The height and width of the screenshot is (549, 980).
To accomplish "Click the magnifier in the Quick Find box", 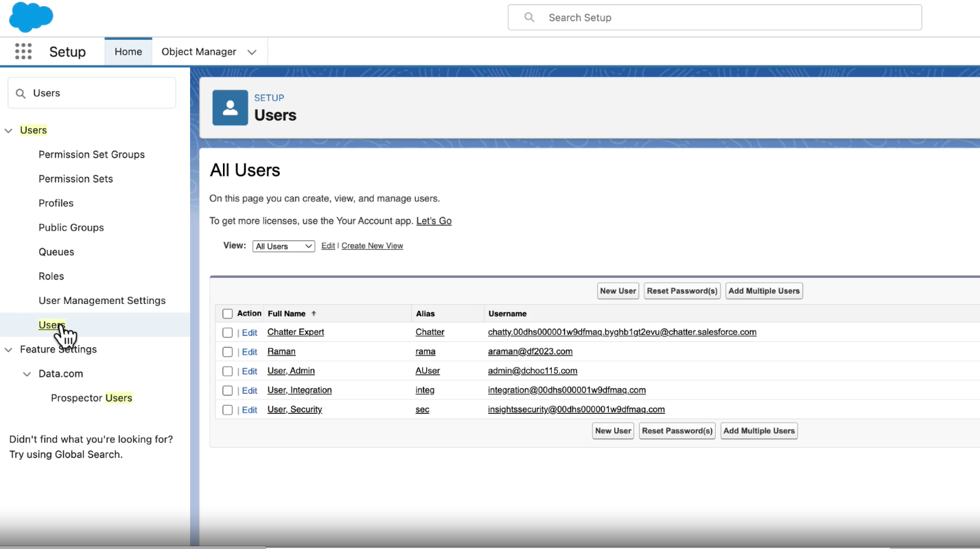I will 19,93.
